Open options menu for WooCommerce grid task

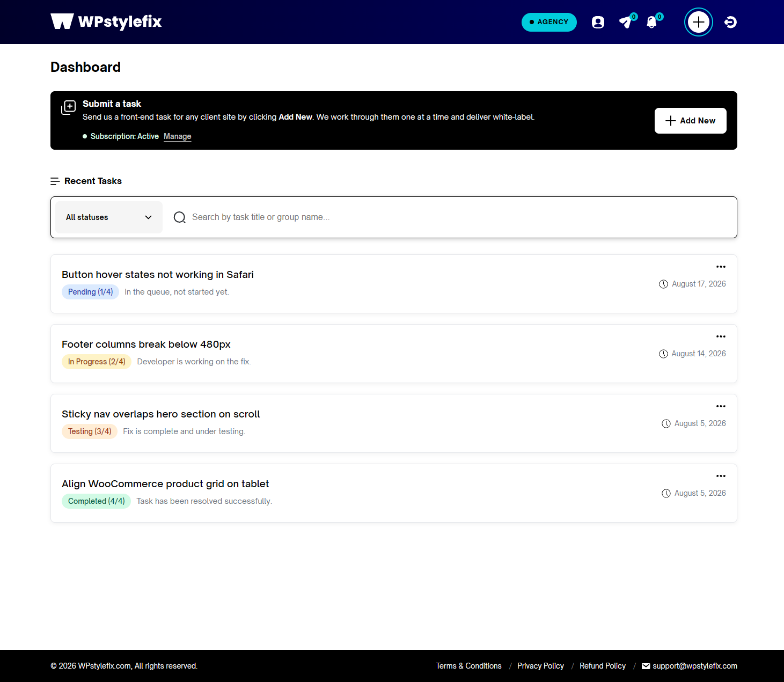[x=721, y=476]
